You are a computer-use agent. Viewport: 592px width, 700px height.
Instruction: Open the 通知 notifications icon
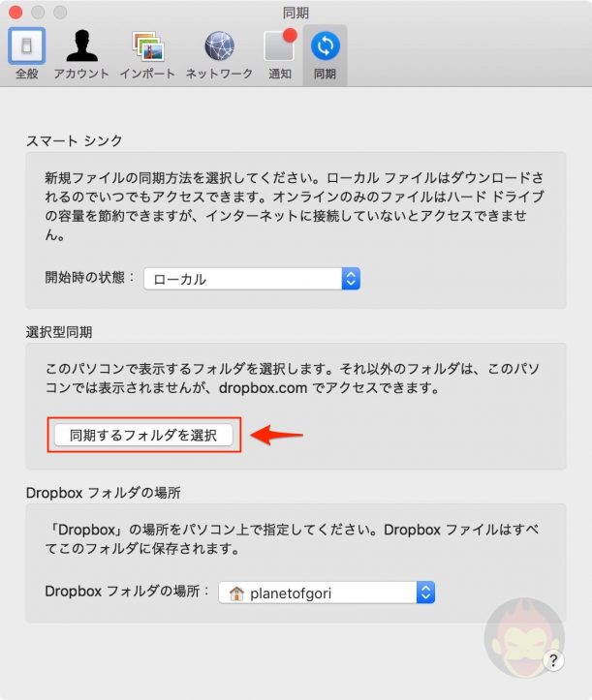tap(280, 46)
